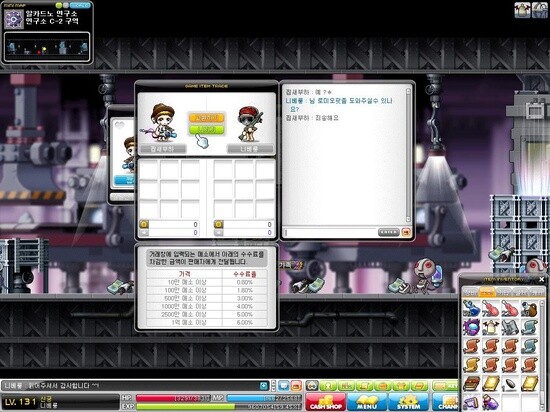The width and height of the screenshot is (550, 412).
Task: Click the right meso coin icon in trade
Action: [x=219, y=224]
